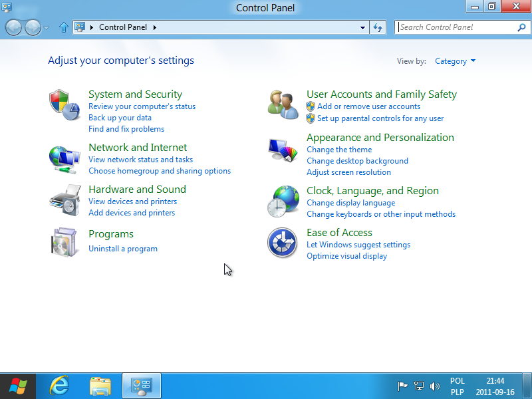532x399 pixels.
Task: Open Action Center flag icon in tray
Action: pyautogui.click(x=402, y=386)
